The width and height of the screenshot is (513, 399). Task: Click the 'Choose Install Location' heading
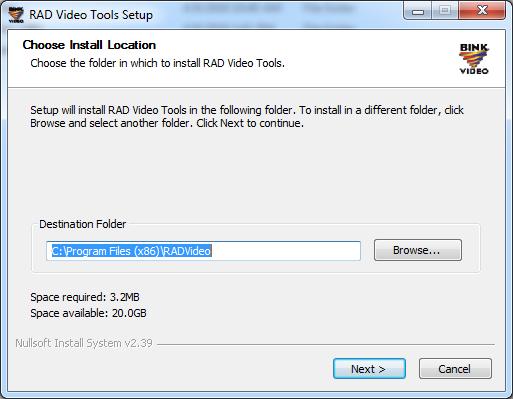89,45
